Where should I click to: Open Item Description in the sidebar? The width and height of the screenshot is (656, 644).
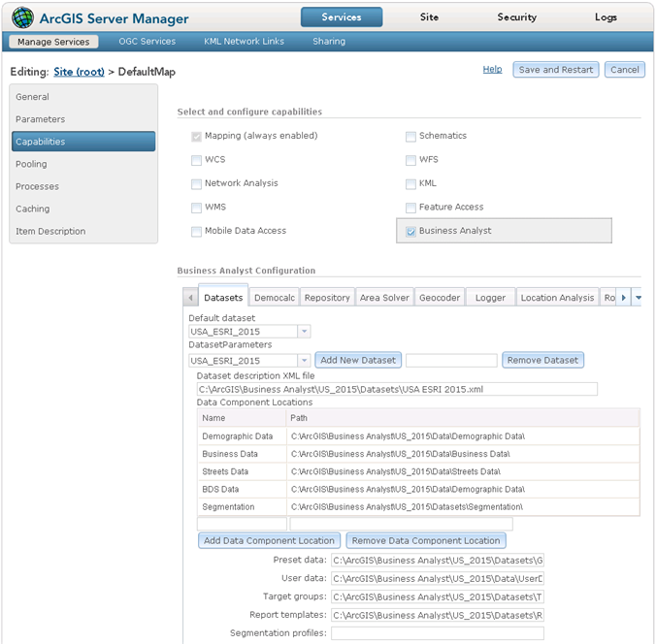pyautogui.click(x=83, y=231)
